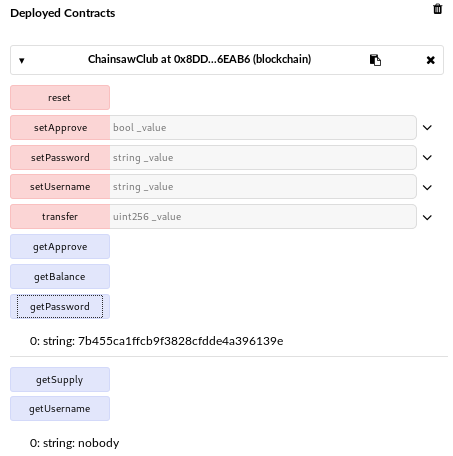Call the getSupply function
453x456 pixels.
click(x=60, y=379)
